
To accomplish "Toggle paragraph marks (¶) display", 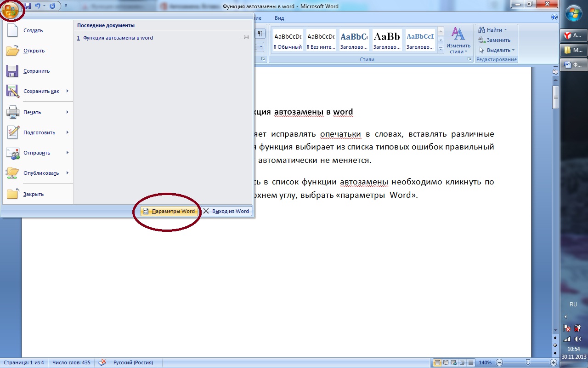I will click(x=260, y=34).
